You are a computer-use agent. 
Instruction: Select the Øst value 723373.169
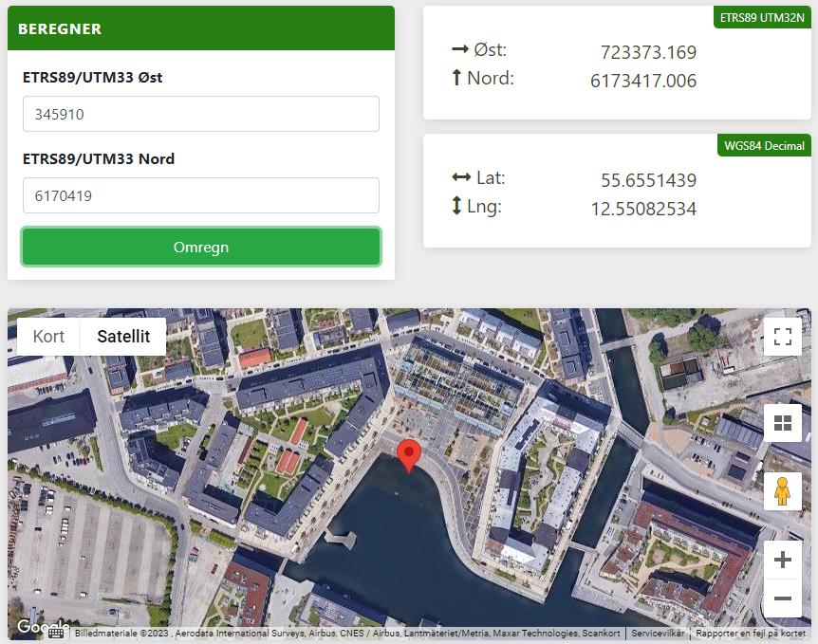pyautogui.click(x=648, y=52)
